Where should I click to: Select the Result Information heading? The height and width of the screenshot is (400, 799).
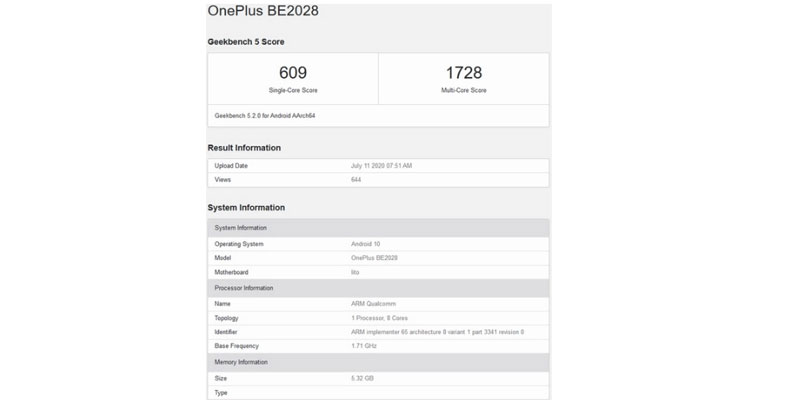(x=244, y=148)
